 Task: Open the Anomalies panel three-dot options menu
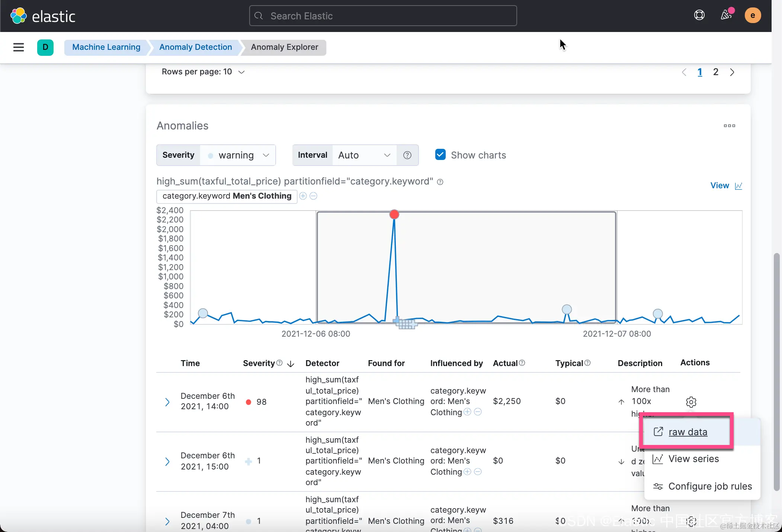(729, 126)
